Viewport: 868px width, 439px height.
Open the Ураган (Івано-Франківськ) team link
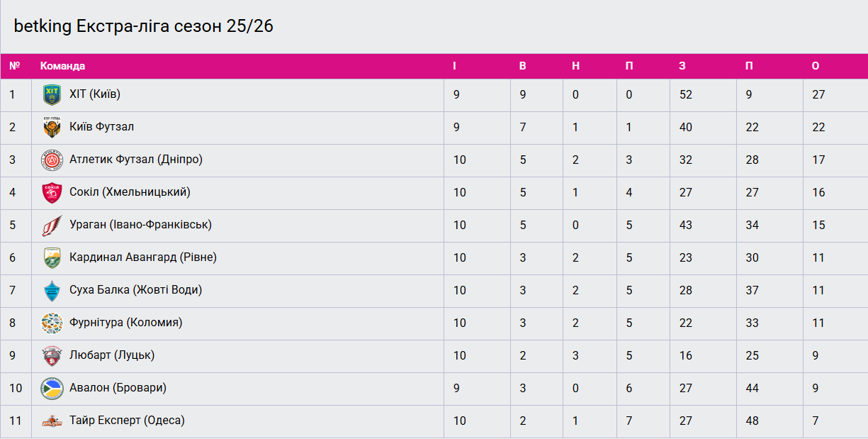[x=140, y=225]
